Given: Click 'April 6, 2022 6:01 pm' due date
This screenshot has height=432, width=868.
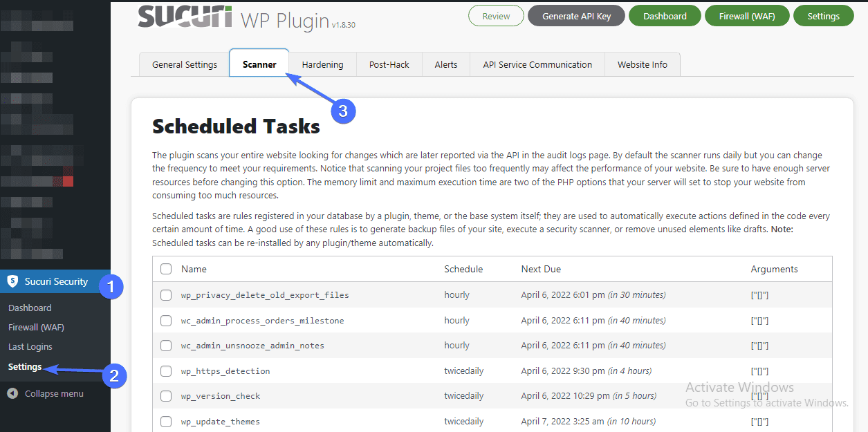Looking at the screenshot, I should pyautogui.click(x=563, y=295).
